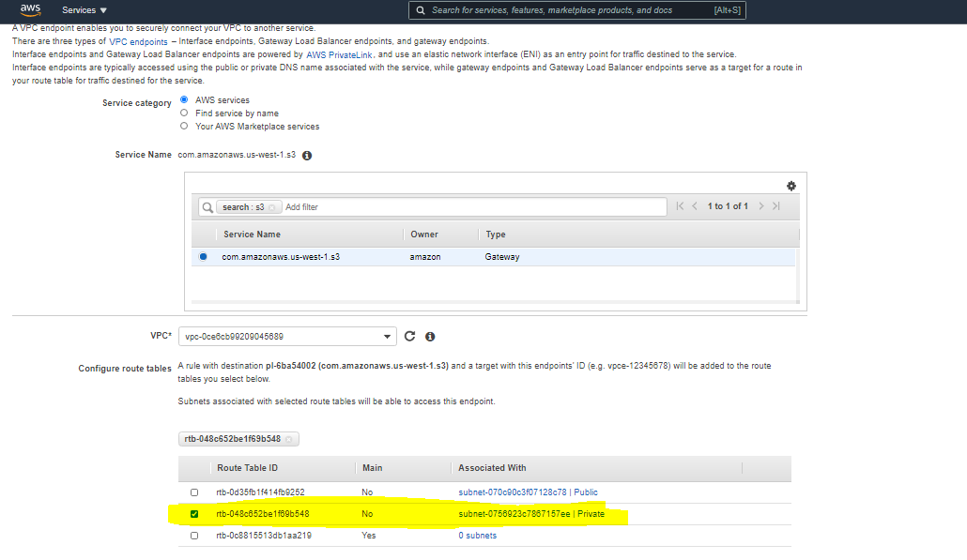Remove the 'search : s3' filter chip

(272, 207)
